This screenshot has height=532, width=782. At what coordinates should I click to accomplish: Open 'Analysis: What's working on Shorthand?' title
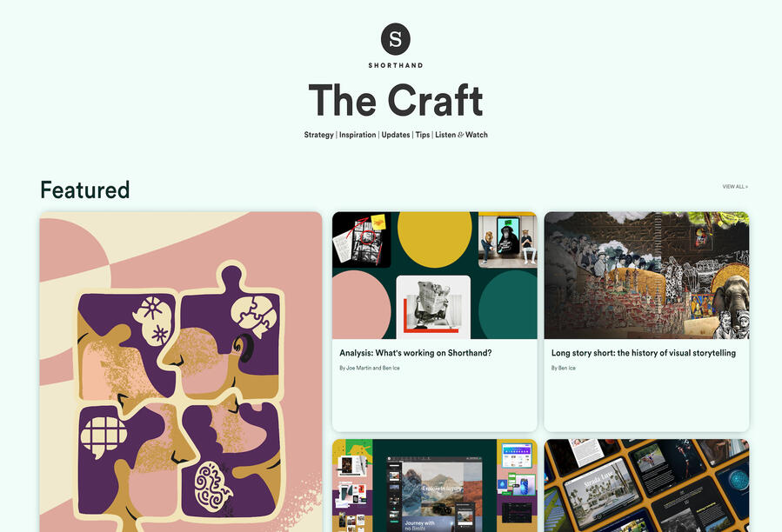(x=416, y=353)
